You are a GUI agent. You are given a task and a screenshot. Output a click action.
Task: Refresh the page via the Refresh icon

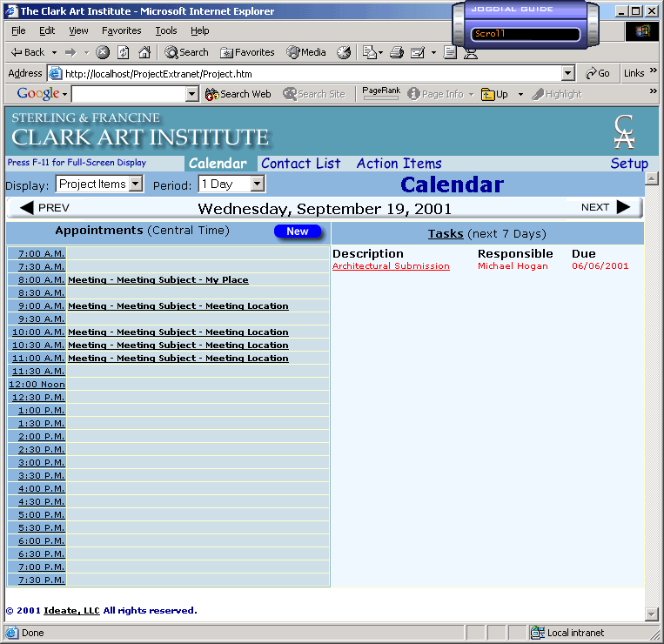coord(124,52)
